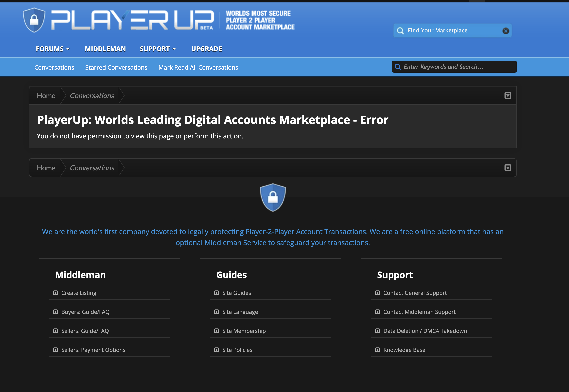The image size is (569, 392).
Task: Click the arrow icon beside Contact General Support
Action: click(378, 293)
